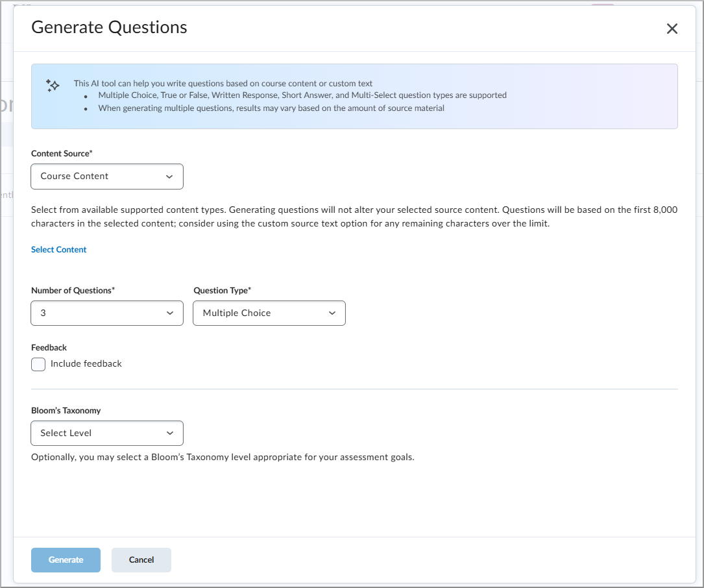Image resolution: width=704 pixels, height=588 pixels.
Task: Click the Number of Questions dropdown chevron
Action: 169,313
